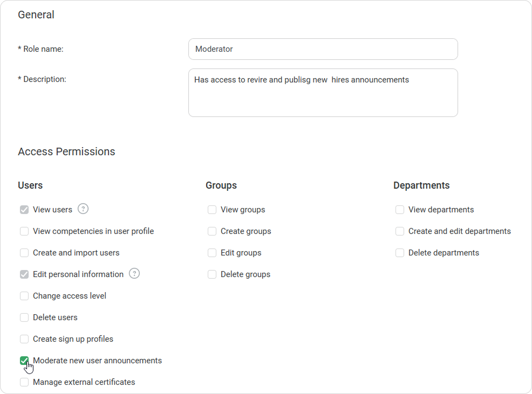Screen dimensions: 532x394
Task: Click the help icon beside Edit personal information
Action: tap(134, 273)
